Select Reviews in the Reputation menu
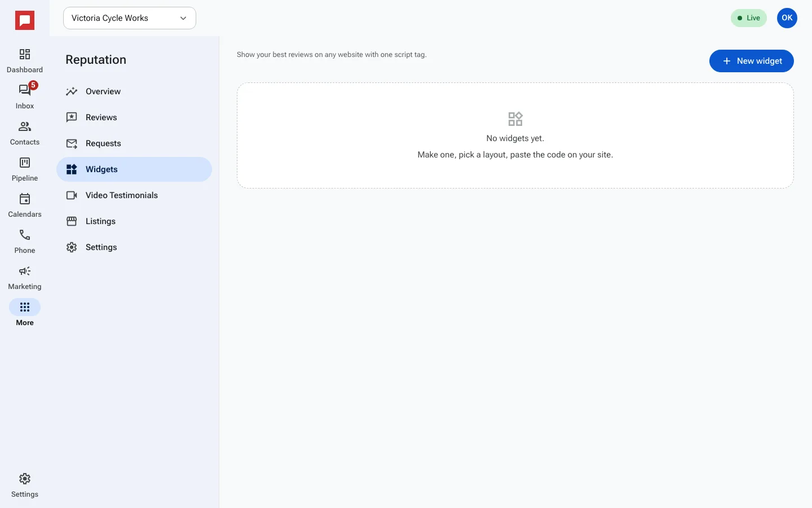The height and width of the screenshot is (508, 812). (x=134, y=117)
